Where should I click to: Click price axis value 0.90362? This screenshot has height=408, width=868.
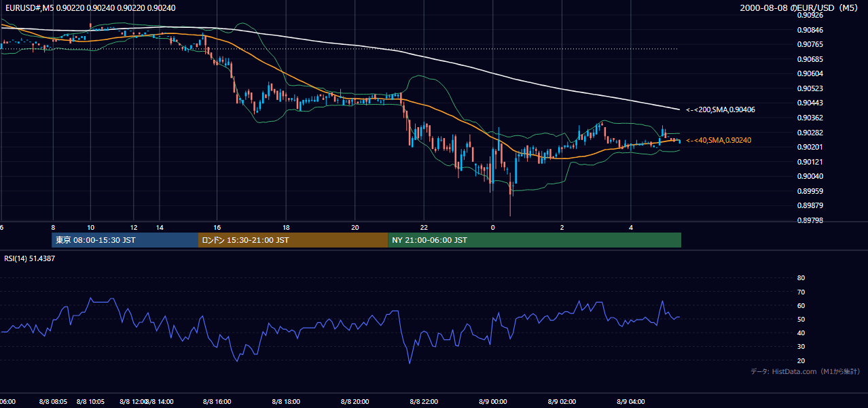pyautogui.click(x=810, y=118)
